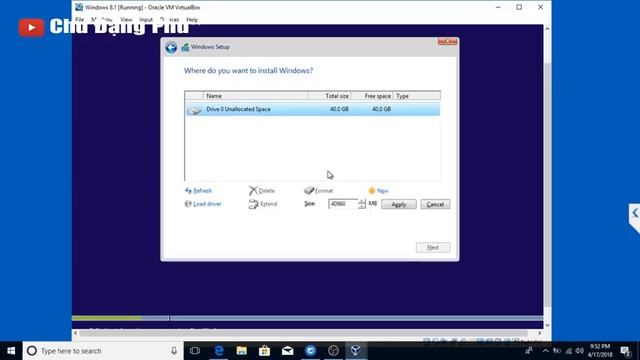This screenshot has height=360, width=640.
Task: Click the VirtualBox horizontal scrollbar left arrow
Action: pyautogui.click(x=76, y=333)
